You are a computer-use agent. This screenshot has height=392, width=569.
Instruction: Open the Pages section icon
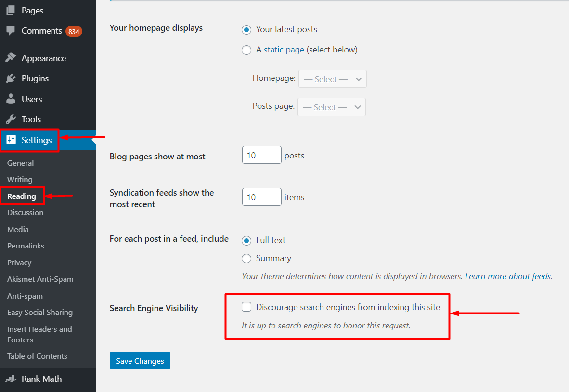(x=10, y=10)
